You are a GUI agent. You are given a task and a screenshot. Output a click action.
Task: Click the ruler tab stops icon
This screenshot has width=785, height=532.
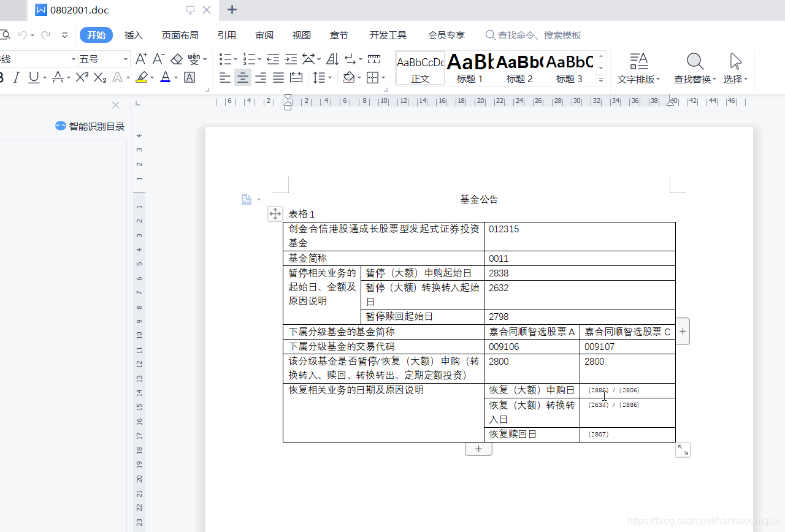coord(374,59)
